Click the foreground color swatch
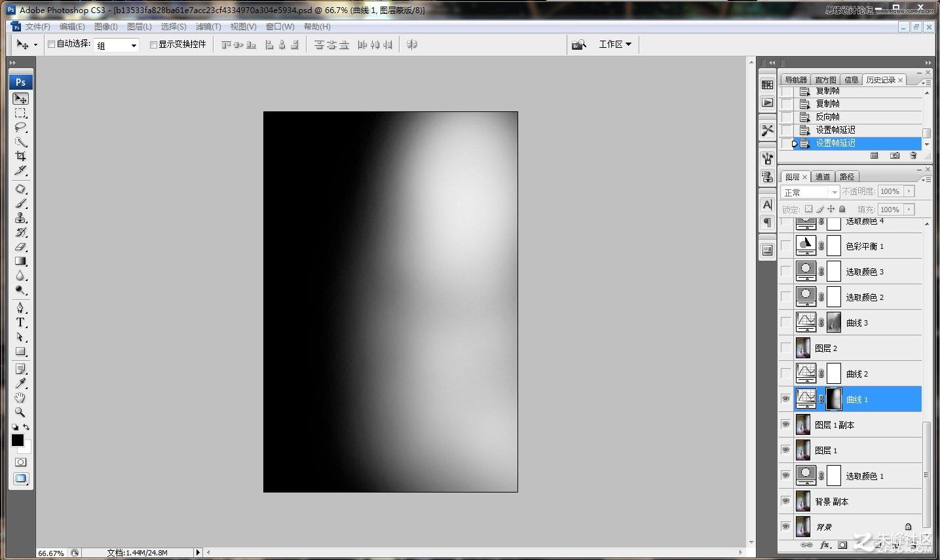Viewport: 940px width, 560px height. (17, 440)
